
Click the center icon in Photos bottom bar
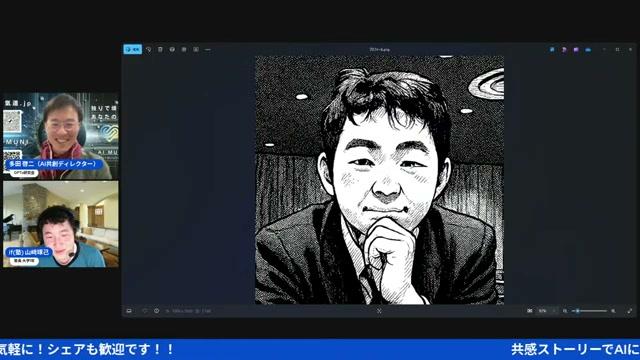379,311
